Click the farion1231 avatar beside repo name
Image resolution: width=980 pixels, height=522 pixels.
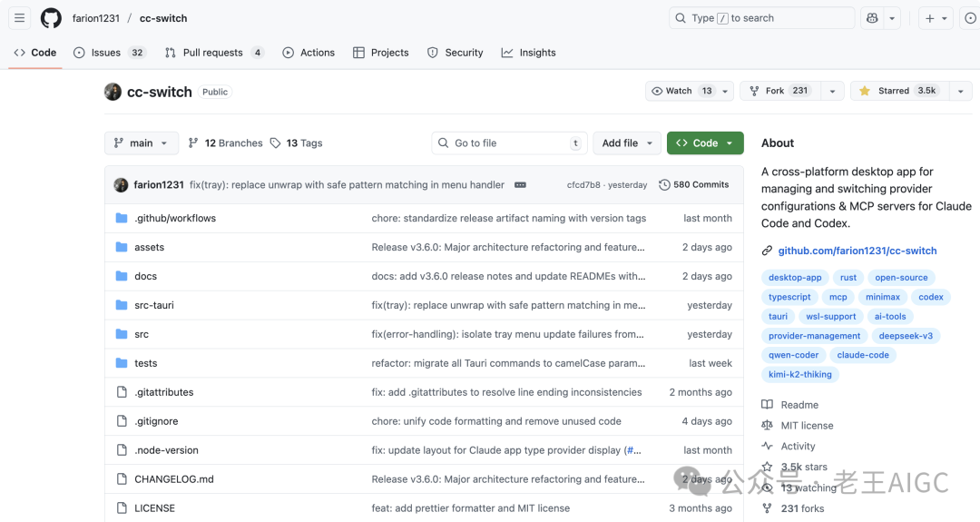pyautogui.click(x=113, y=92)
